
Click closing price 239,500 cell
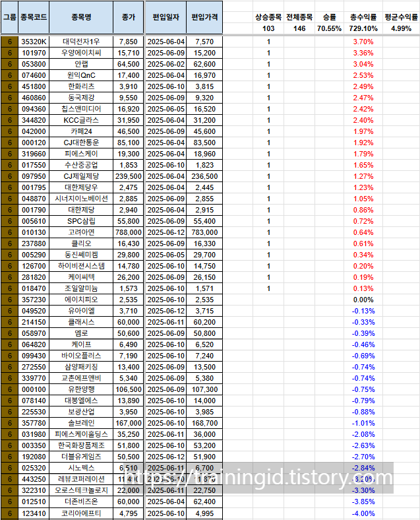click(x=129, y=176)
